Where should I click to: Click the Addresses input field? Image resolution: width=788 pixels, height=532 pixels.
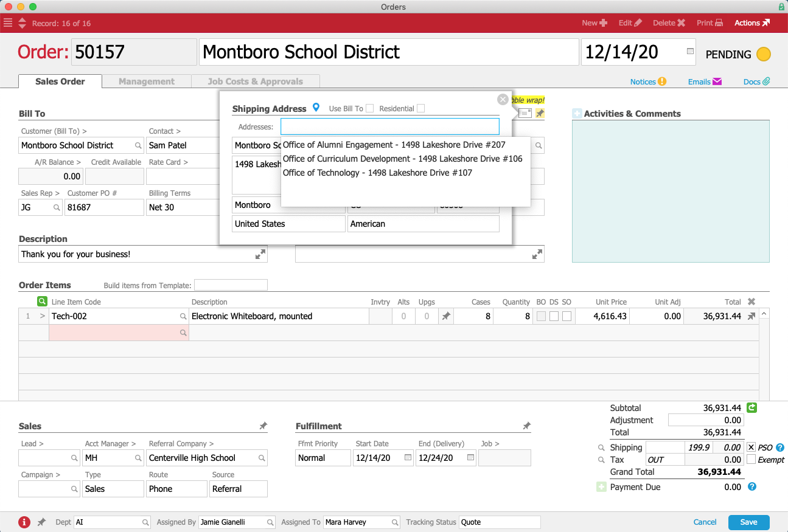pyautogui.click(x=390, y=126)
